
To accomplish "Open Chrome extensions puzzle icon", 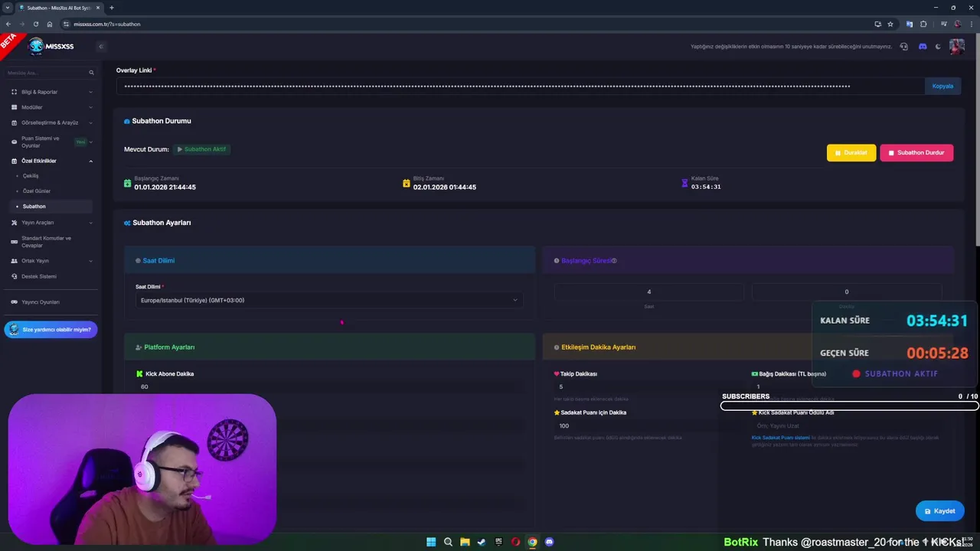I will [x=923, y=24].
